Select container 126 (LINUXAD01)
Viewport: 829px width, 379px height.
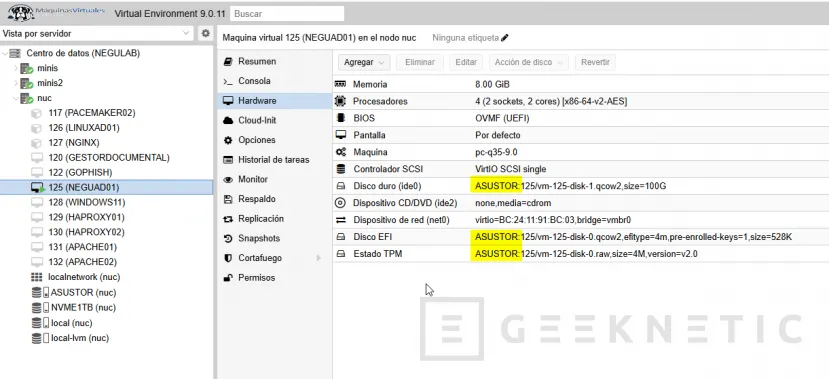pos(84,128)
